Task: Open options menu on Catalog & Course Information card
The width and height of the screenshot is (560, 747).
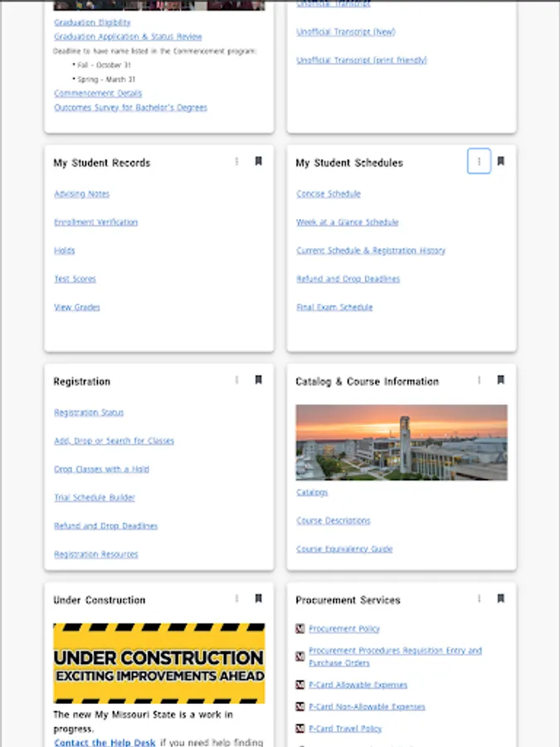Action: (x=479, y=379)
